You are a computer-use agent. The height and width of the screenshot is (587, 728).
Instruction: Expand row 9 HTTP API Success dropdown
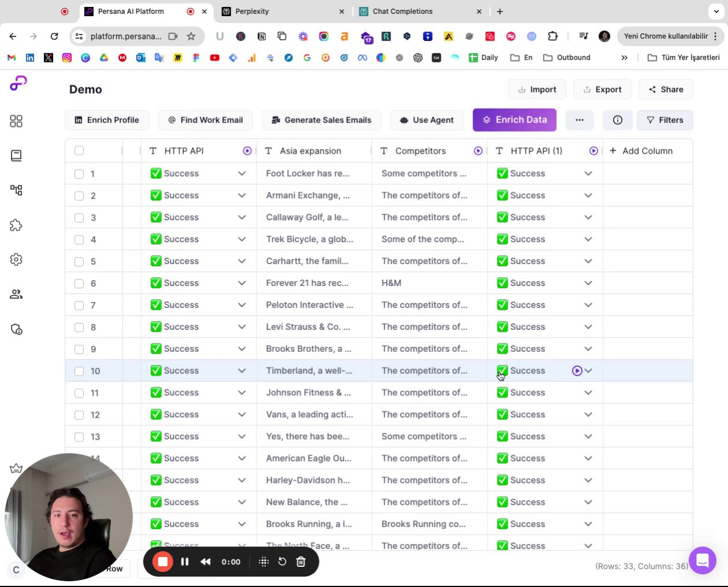242,349
